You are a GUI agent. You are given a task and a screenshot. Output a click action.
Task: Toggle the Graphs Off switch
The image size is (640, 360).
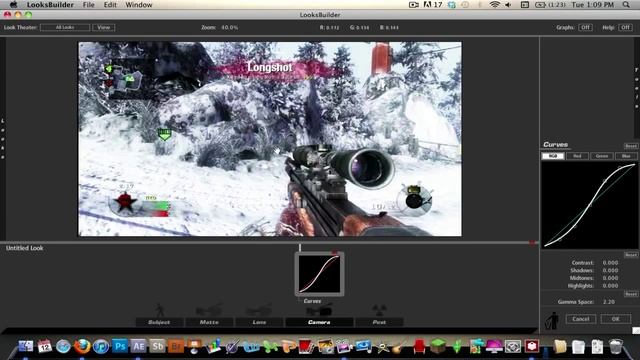(585, 27)
